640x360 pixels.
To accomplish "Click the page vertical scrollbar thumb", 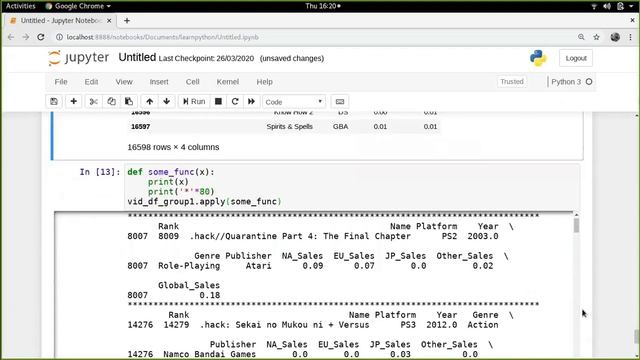I will (x=636, y=338).
